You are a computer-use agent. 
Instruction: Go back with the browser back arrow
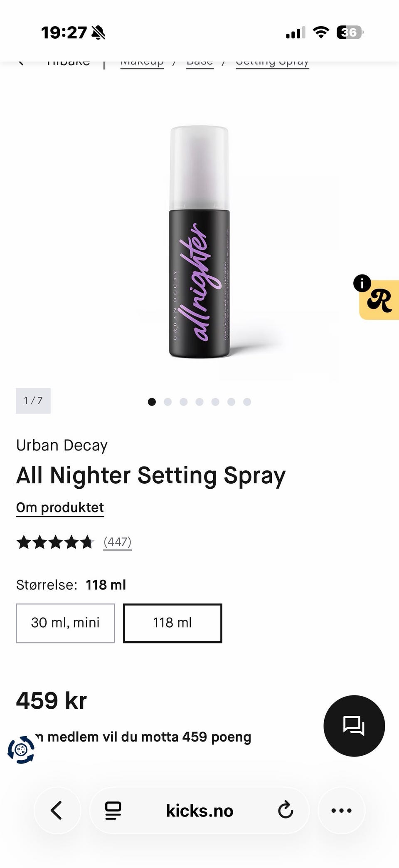point(57,810)
